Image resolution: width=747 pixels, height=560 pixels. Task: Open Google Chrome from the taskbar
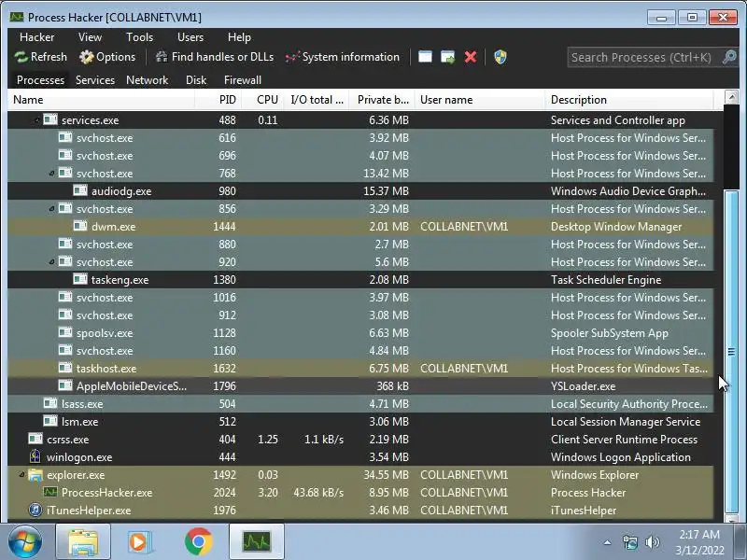point(199,542)
